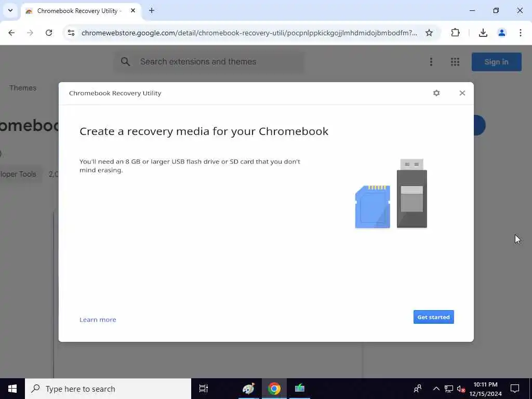532x399 pixels.
Task: Open the monitor app next to Chrome in taskbar
Action: pyautogui.click(x=299, y=389)
